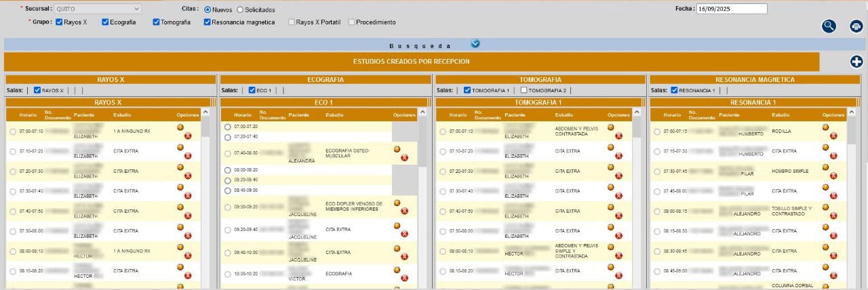
Task: Select the Solicitados radio button
Action: [x=240, y=9]
